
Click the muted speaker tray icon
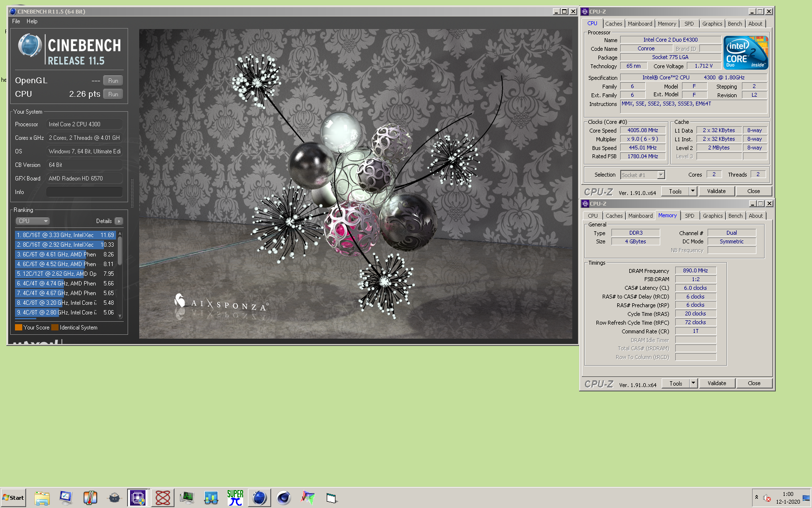pyautogui.click(x=767, y=498)
